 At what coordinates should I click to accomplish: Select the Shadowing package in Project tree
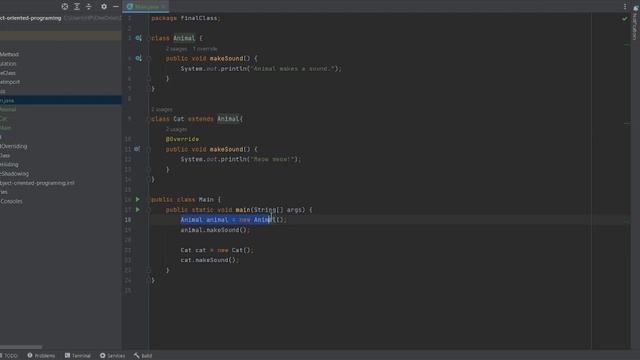point(14,173)
